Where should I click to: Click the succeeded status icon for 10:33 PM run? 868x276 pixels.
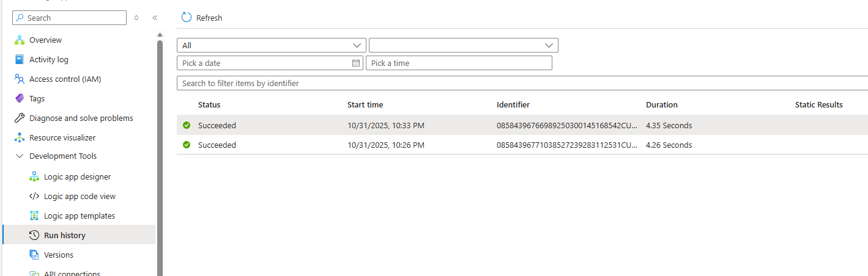coord(187,125)
